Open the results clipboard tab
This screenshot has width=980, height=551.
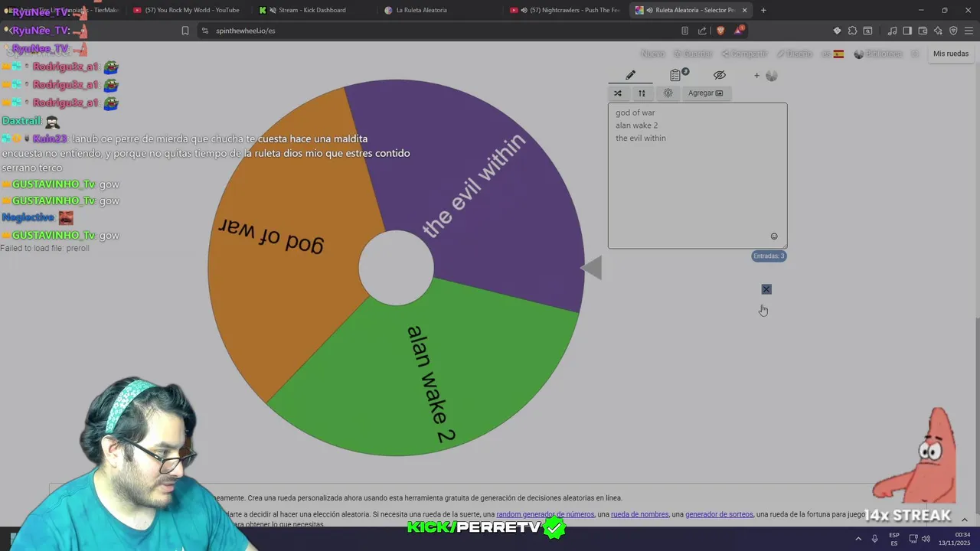point(675,75)
